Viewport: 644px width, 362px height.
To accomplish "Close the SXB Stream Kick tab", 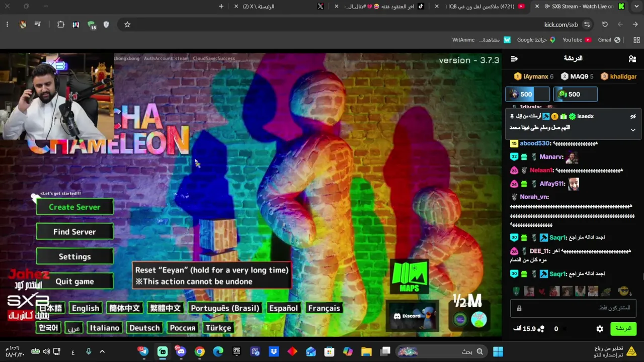I will pyautogui.click(x=537, y=7).
